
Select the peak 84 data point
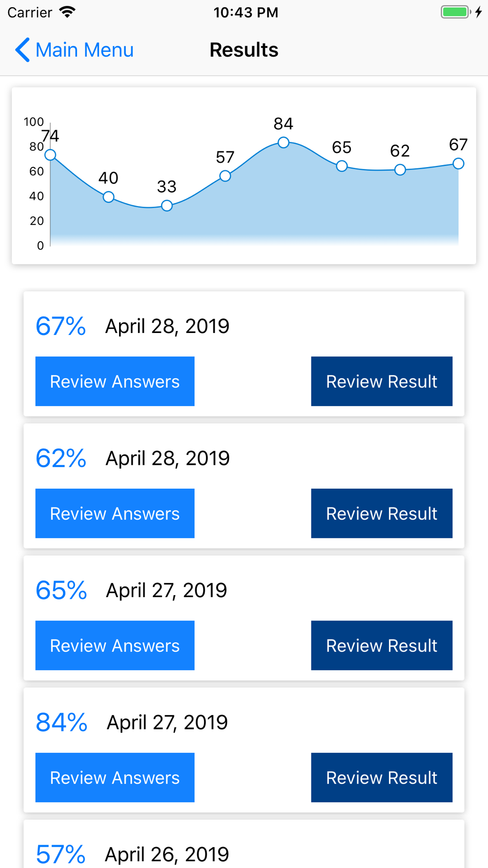pyautogui.click(x=284, y=143)
